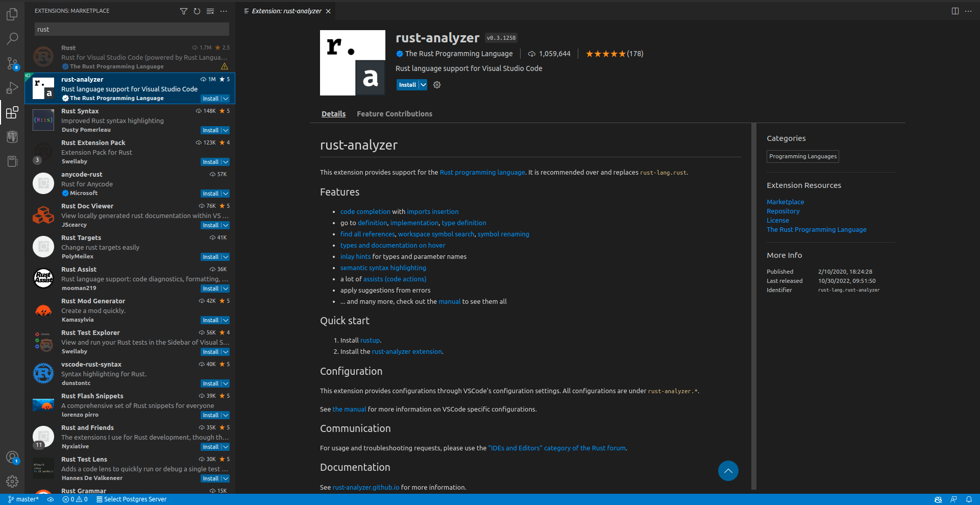The image size is (980, 505).
Task: Open Views and More Actions in sidebar header
Action: 224,11
